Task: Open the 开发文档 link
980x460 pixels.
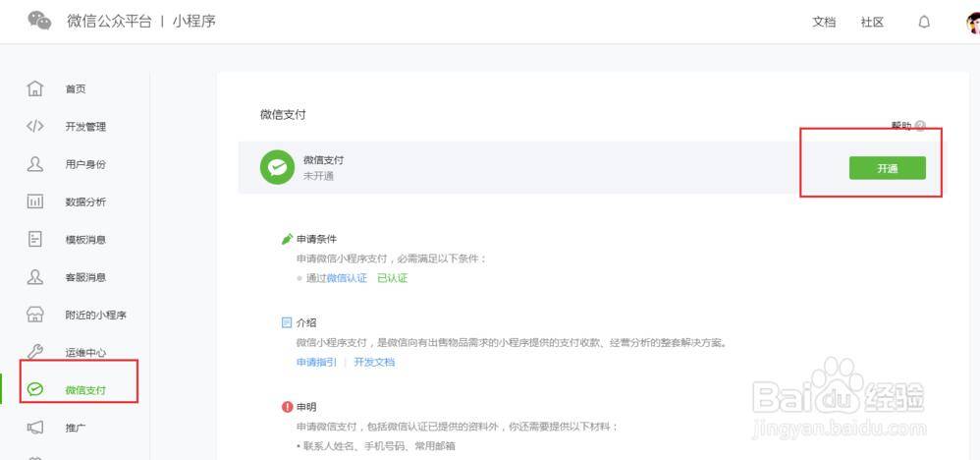Action: [x=374, y=362]
